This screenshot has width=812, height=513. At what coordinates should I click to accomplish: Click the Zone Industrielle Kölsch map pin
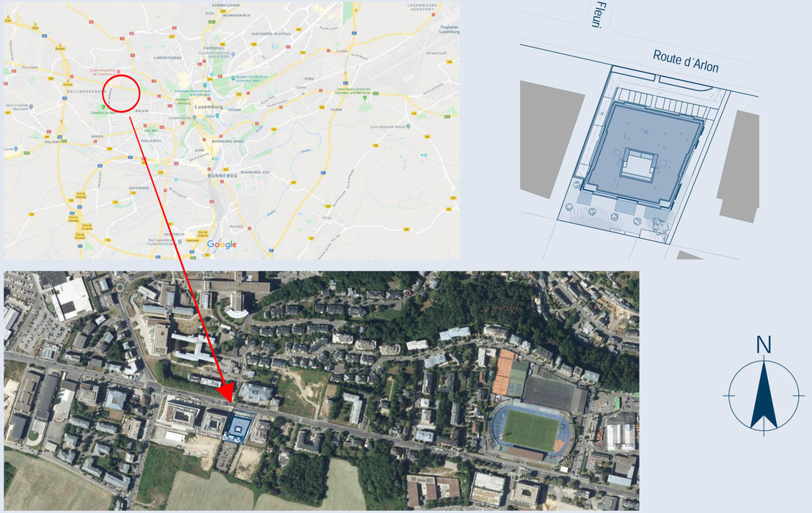(x=409, y=125)
